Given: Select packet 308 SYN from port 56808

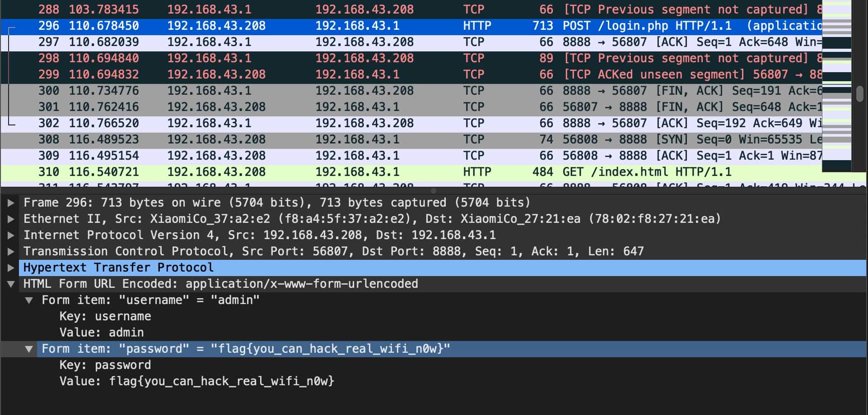Looking at the screenshot, I should coord(406,139).
